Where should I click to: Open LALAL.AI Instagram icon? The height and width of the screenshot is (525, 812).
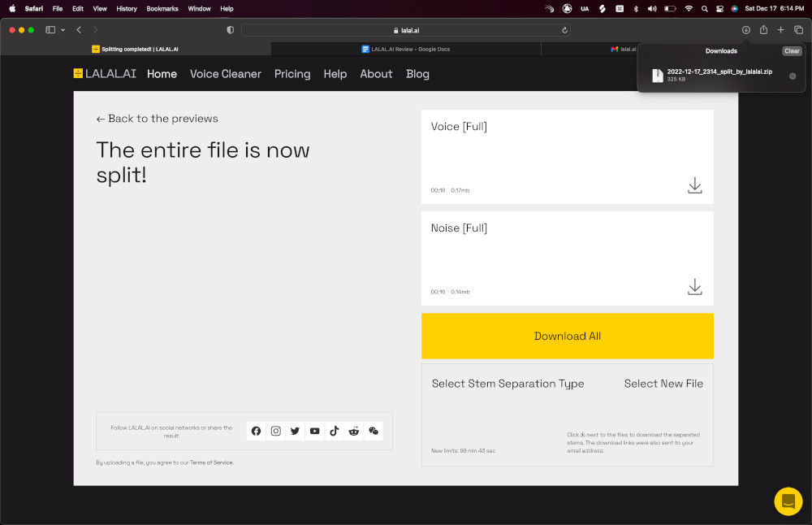pos(275,431)
